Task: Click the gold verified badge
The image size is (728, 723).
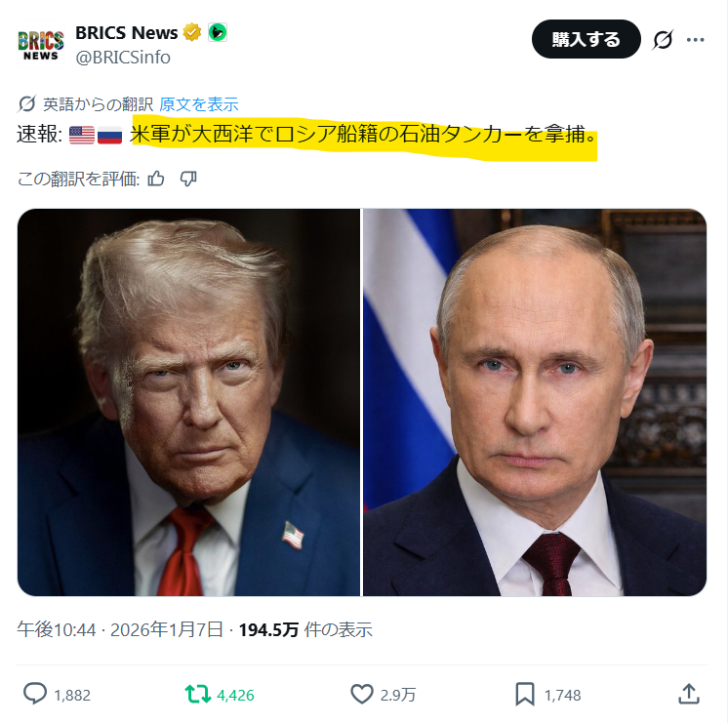Action: pos(191,32)
